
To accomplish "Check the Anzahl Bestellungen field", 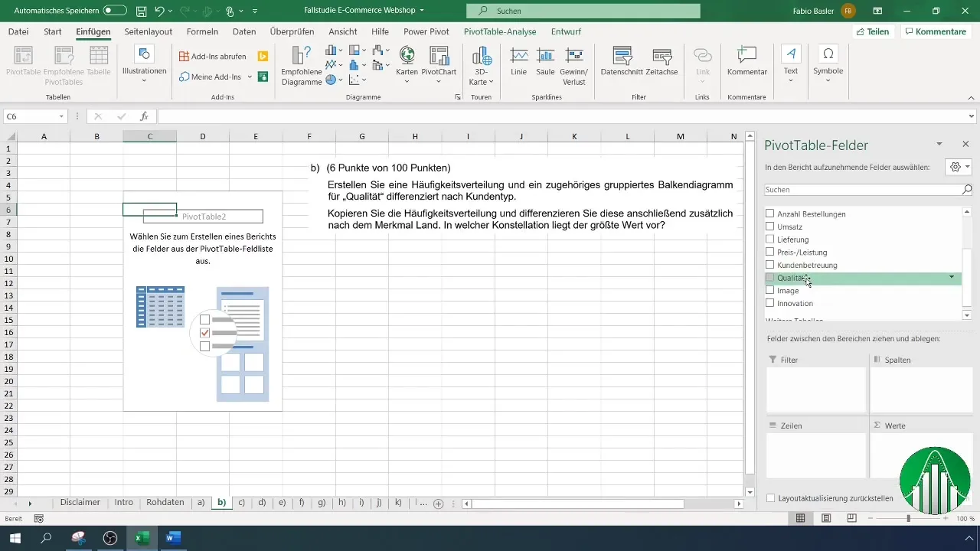I will pos(770,214).
